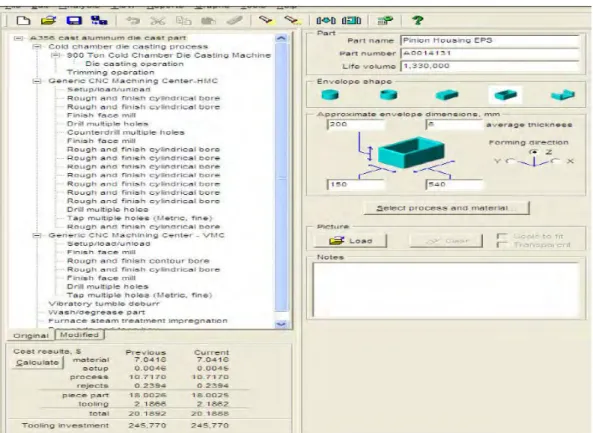
Task: Switch to the Original tab
Action: point(31,335)
